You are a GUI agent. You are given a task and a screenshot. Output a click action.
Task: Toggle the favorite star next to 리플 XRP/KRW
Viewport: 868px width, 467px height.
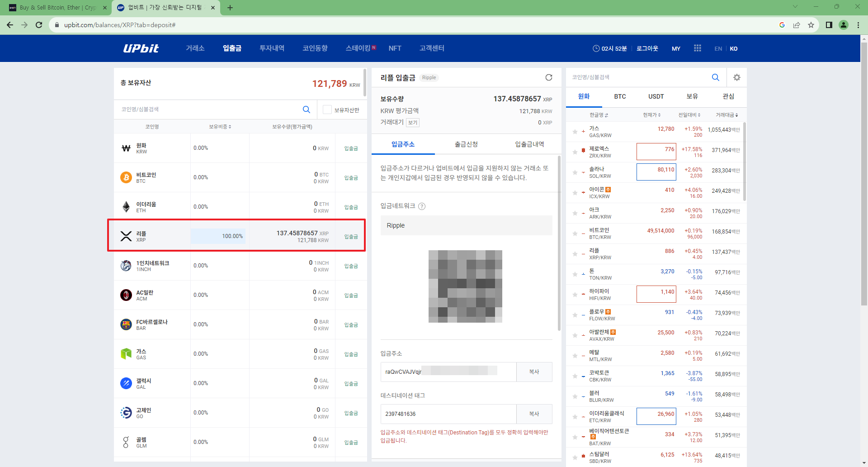tap(575, 254)
